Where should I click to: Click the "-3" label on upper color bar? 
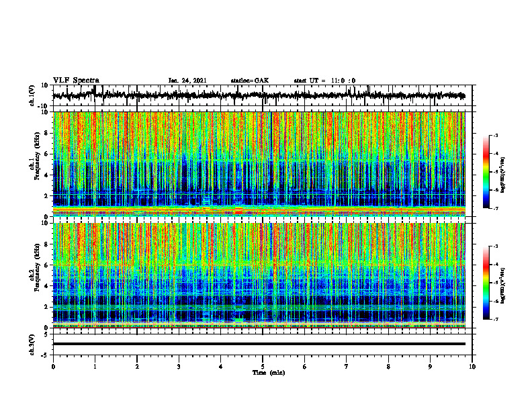[x=495, y=136]
